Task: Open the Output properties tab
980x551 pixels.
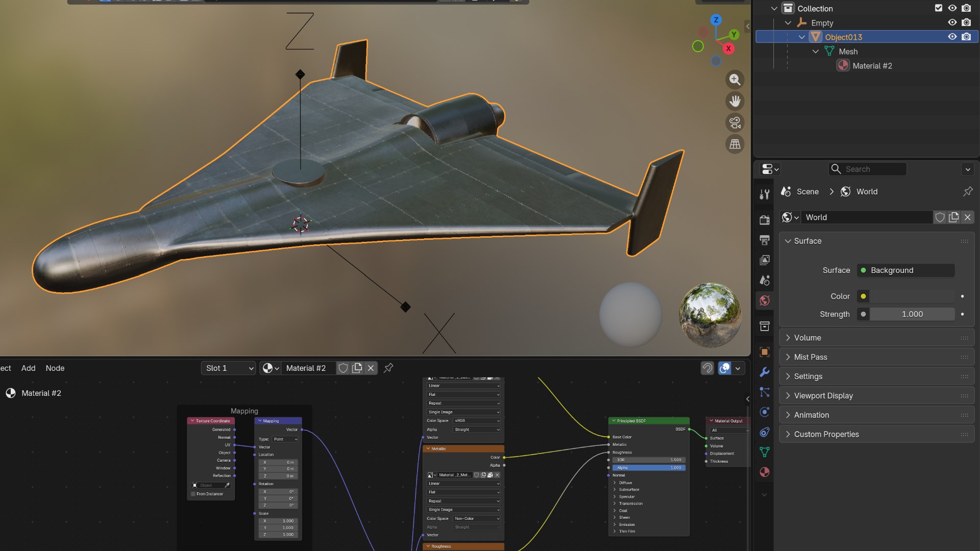Action: pyautogui.click(x=765, y=240)
